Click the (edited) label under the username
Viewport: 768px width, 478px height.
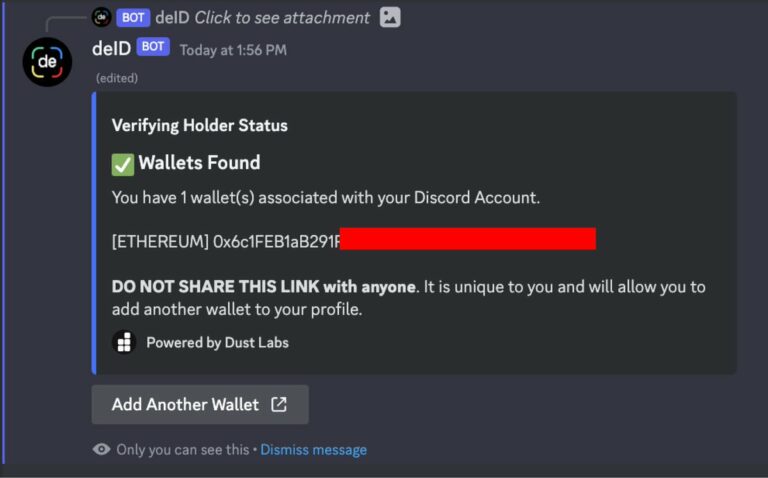(117, 78)
